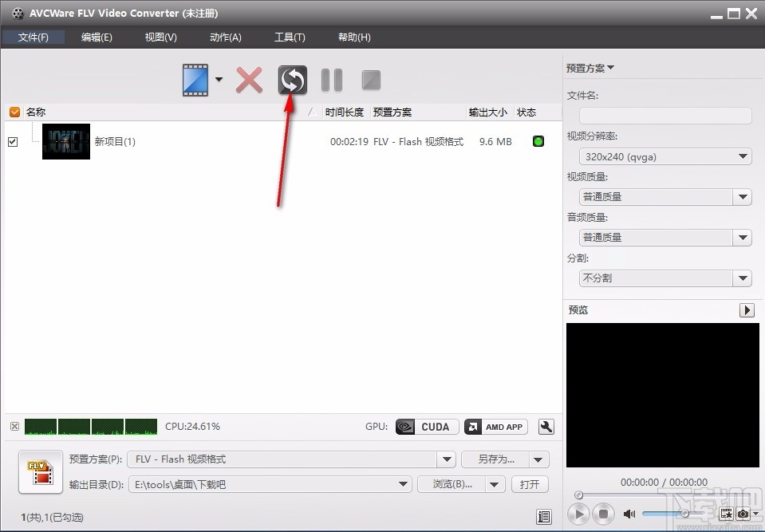Open the 视频分辨率 resolution dropdown

coord(743,156)
